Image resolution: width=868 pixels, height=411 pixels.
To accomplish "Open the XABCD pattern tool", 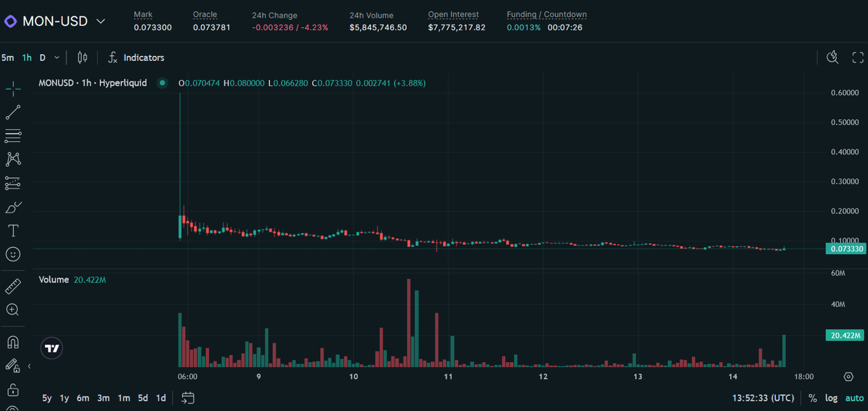I will click(13, 159).
